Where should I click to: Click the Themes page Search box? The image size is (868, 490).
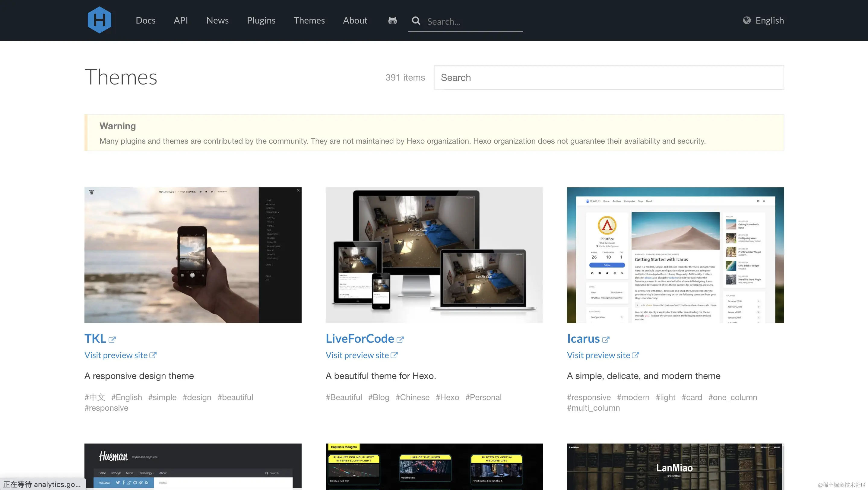click(609, 78)
